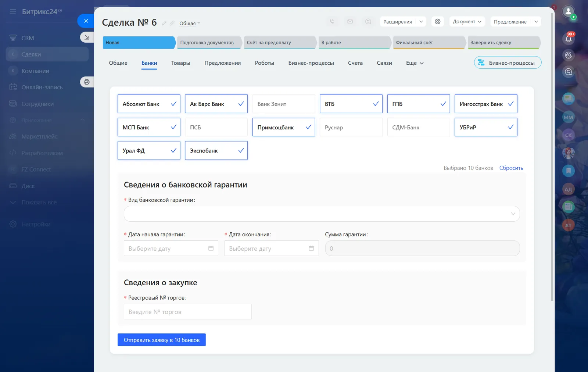588x372 pixels.
Task: Click the Реестровый № торгов input field
Action: pos(187,312)
